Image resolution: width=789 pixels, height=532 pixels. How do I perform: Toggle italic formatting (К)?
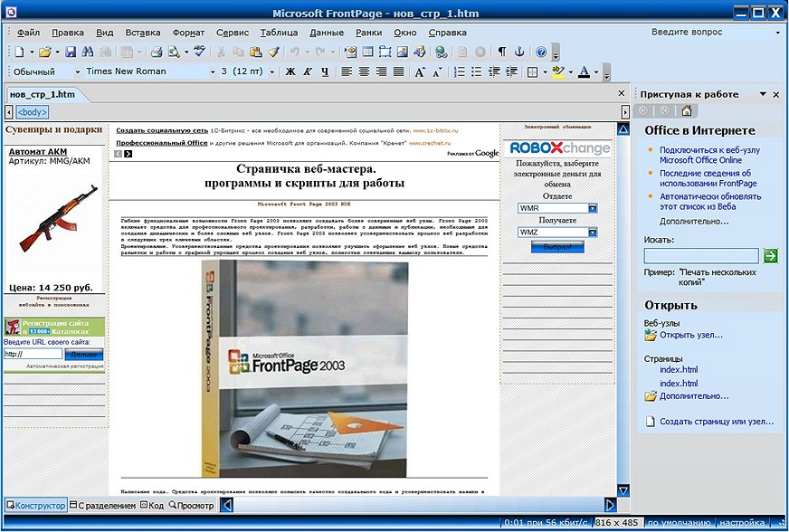[x=308, y=72]
